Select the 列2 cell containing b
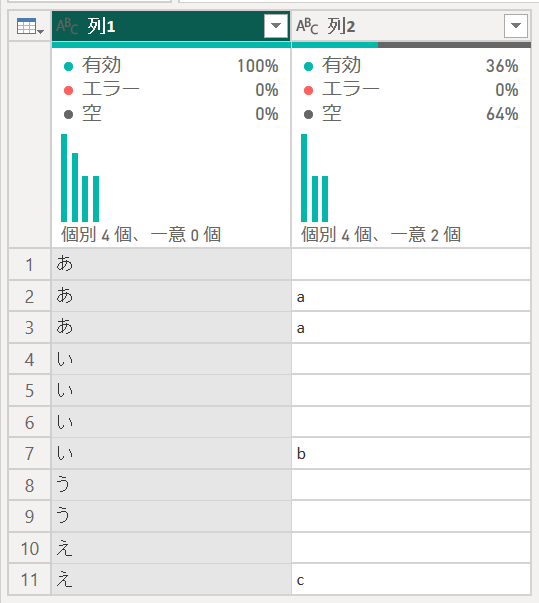539x603 pixels. click(411, 453)
